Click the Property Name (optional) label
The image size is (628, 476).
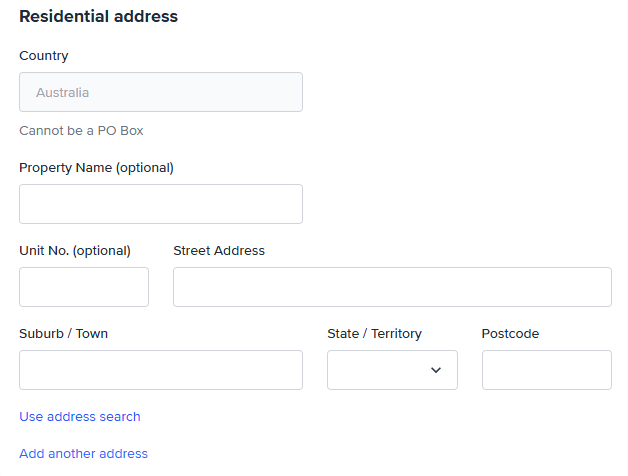pos(96,167)
